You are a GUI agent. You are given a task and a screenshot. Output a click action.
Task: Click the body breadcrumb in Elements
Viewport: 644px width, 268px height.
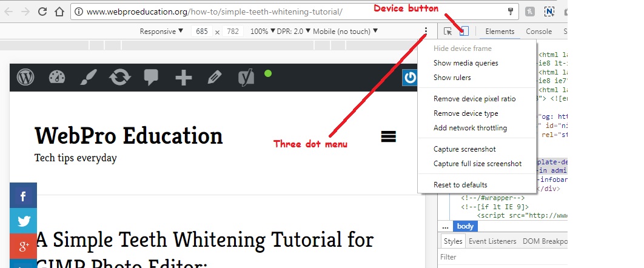point(465,226)
